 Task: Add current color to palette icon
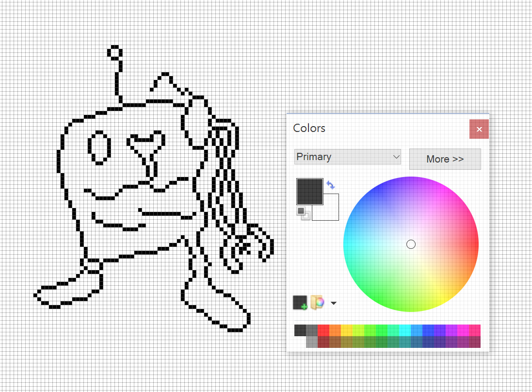click(x=300, y=302)
